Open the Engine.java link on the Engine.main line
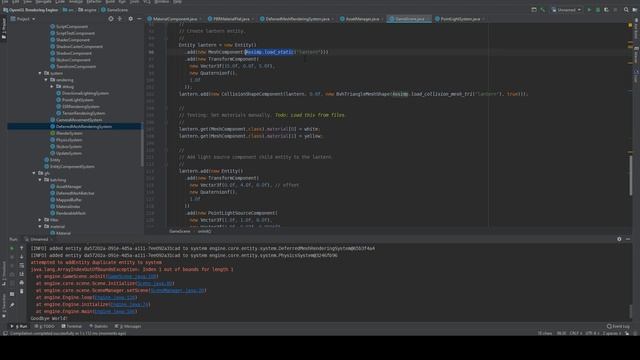640x360 pixels. pyautogui.click(x=115, y=311)
